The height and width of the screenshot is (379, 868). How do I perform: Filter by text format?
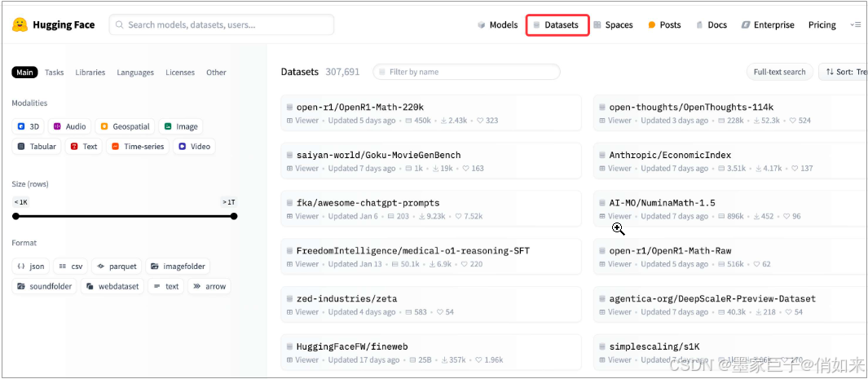coord(166,286)
